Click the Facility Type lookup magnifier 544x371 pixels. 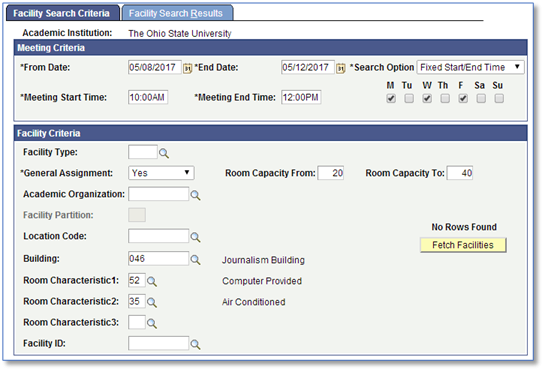tap(164, 153)
